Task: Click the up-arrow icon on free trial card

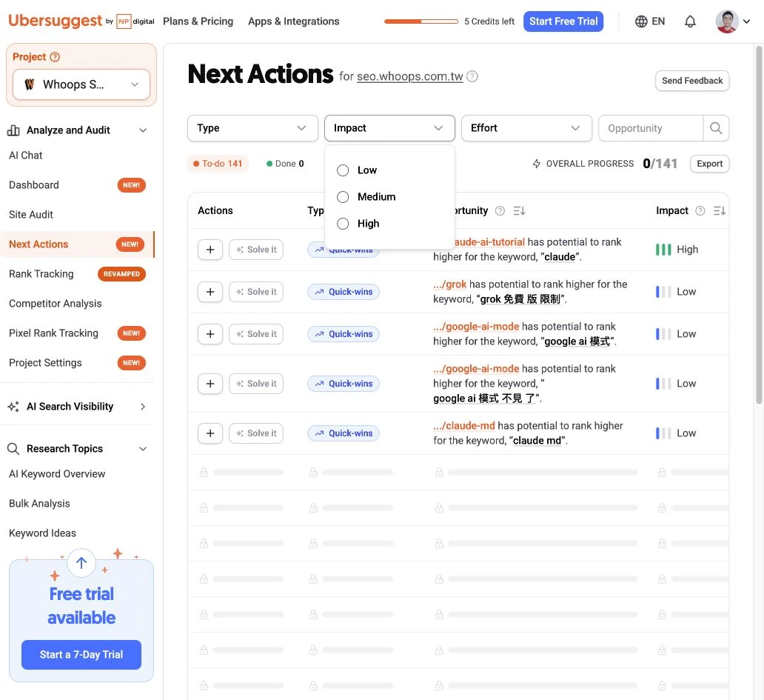Action: 81,563
